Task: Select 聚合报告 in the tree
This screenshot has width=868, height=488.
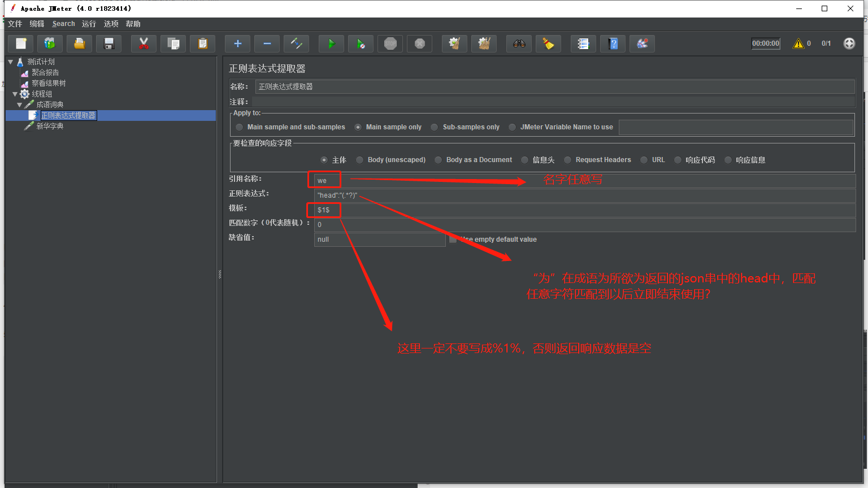Action: click(45, 72)
